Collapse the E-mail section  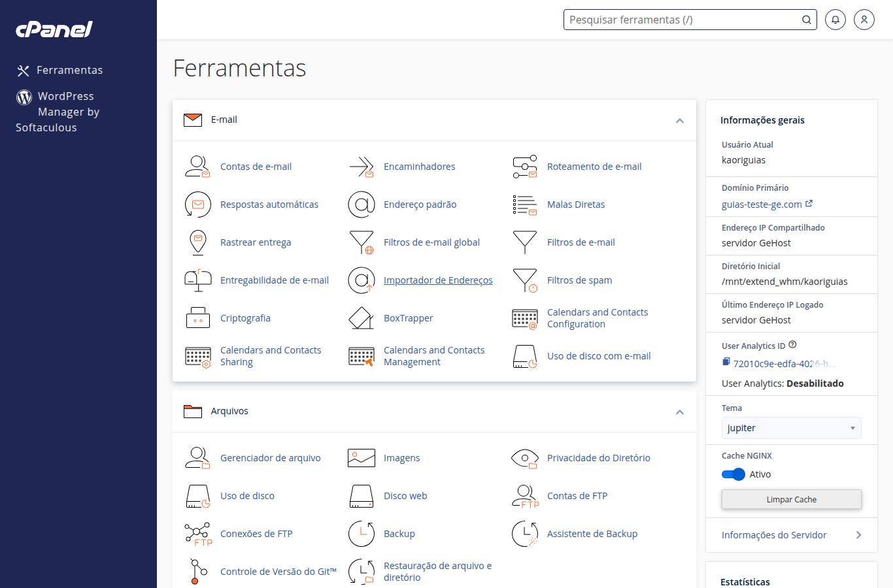680,121
